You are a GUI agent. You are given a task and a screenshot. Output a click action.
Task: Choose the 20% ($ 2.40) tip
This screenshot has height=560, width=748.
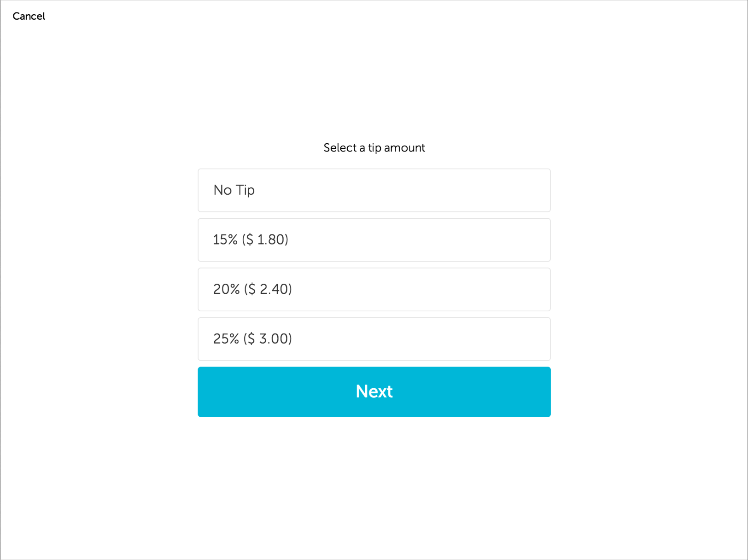(x=374, y=289)
